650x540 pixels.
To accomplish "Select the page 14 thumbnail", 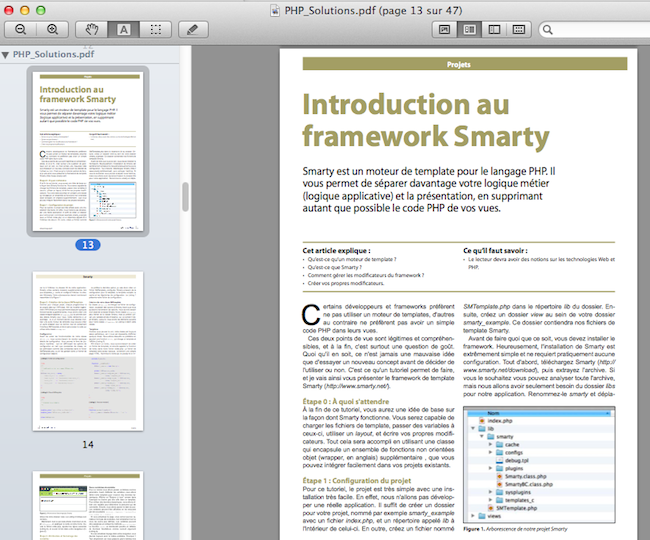I will 88,351.
